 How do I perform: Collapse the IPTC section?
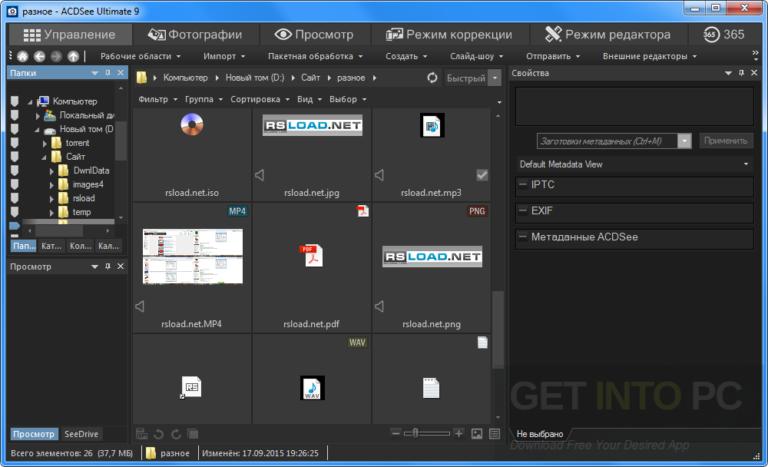click(523, 184)
